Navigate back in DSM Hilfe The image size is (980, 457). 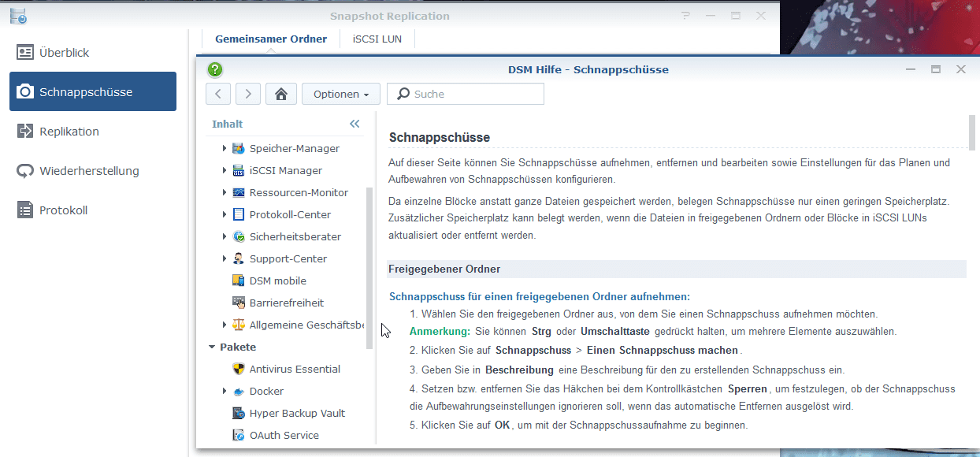(218, 94)
